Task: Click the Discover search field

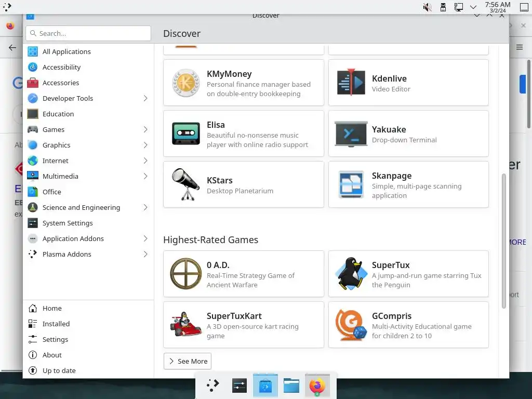Action: [x=88, y=33]
